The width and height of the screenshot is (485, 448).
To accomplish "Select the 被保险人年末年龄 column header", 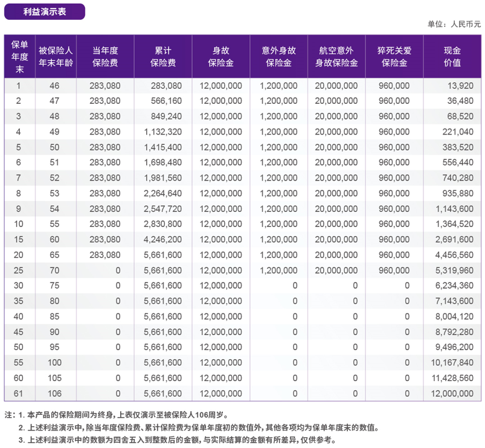I will click(56, 57).
